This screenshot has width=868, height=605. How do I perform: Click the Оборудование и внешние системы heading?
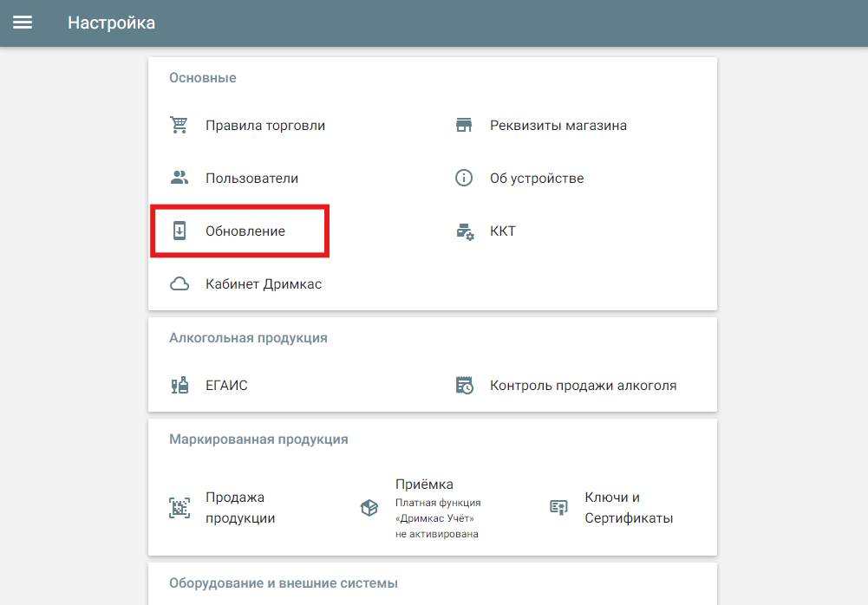pos(284,582)
